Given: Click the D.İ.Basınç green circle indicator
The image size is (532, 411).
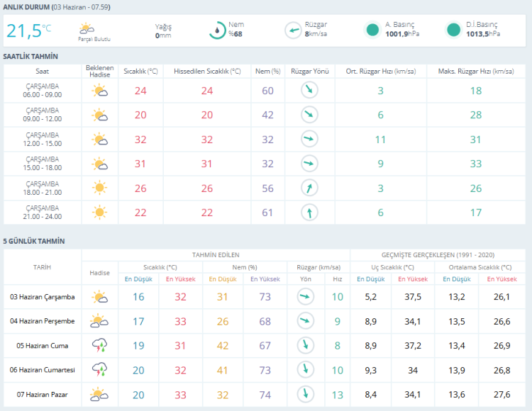Looking at the screenshot, I should click(453, 30).
